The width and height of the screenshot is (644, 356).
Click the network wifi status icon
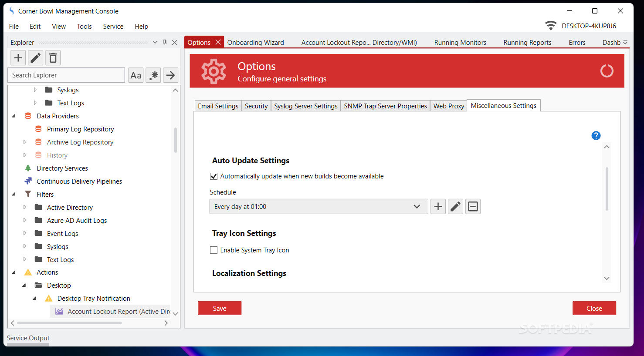551,26
